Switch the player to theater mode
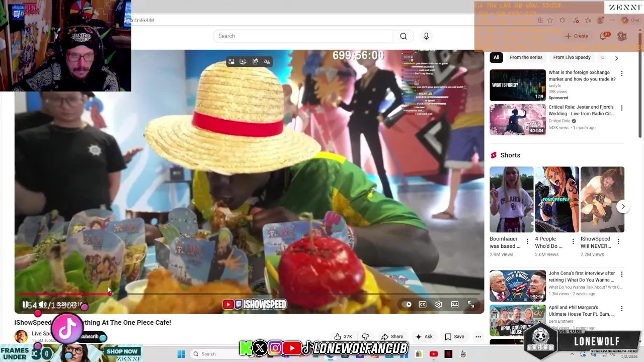644x362 pixels. point(455,304)
